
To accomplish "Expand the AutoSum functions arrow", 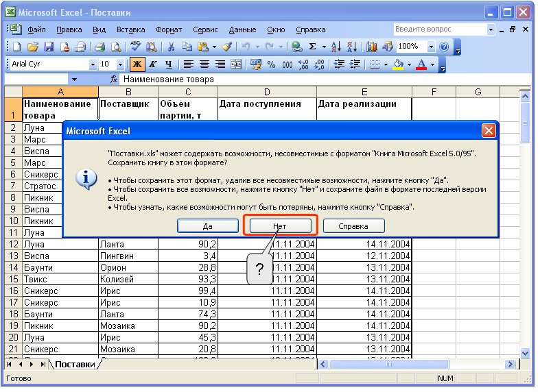I will [x=324, y=47].
